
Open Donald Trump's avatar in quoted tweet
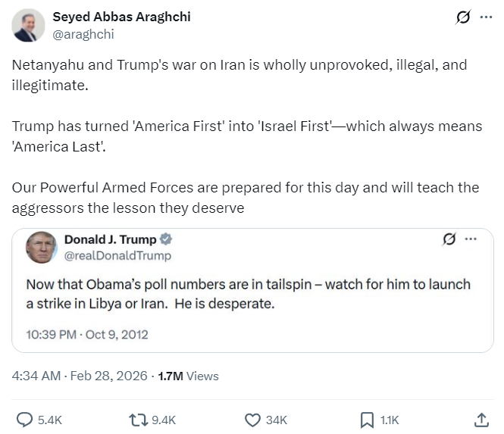(x=42, y=248)
